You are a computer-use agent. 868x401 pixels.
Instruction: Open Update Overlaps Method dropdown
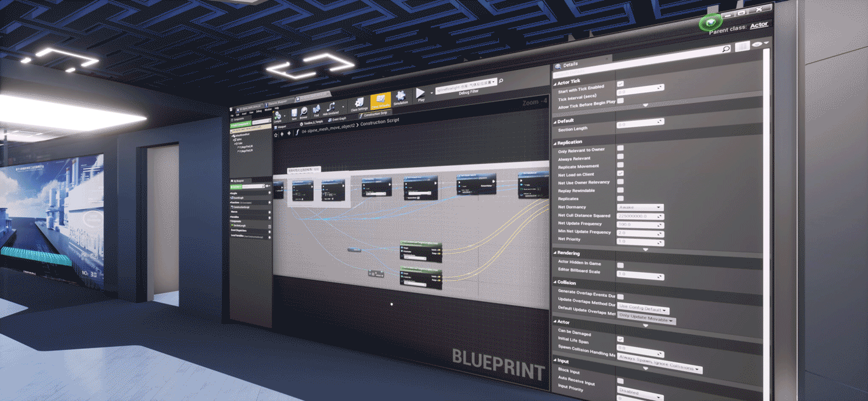pos(643,307)
